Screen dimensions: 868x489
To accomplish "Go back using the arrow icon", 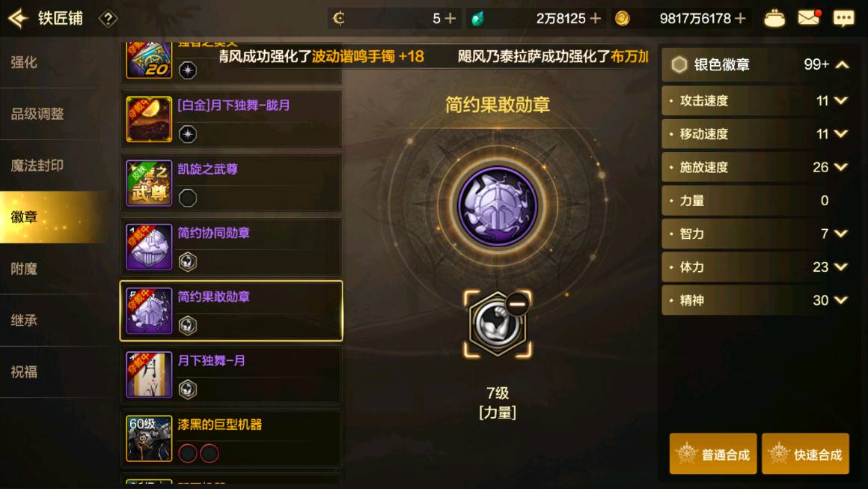I will (18, 18).
